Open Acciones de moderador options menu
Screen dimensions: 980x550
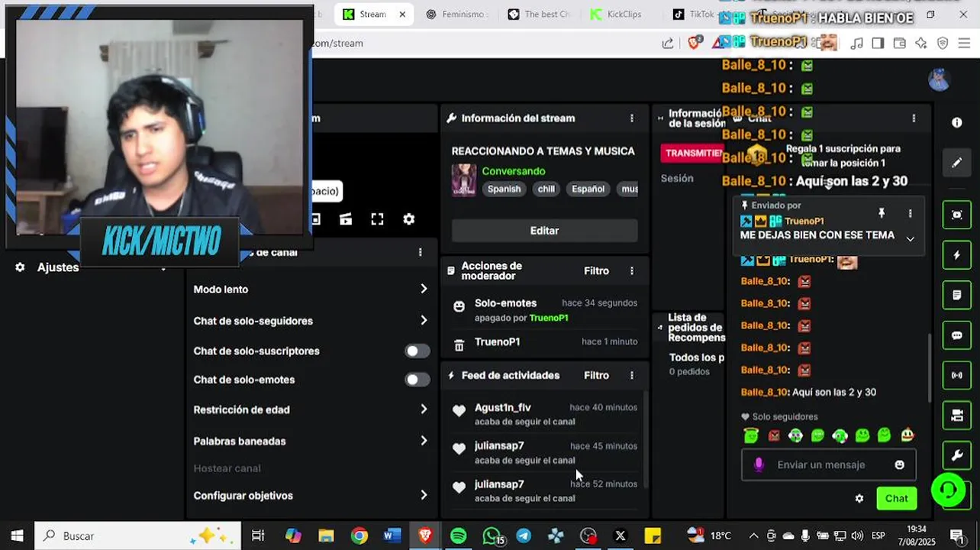click(x=631, y=271)
